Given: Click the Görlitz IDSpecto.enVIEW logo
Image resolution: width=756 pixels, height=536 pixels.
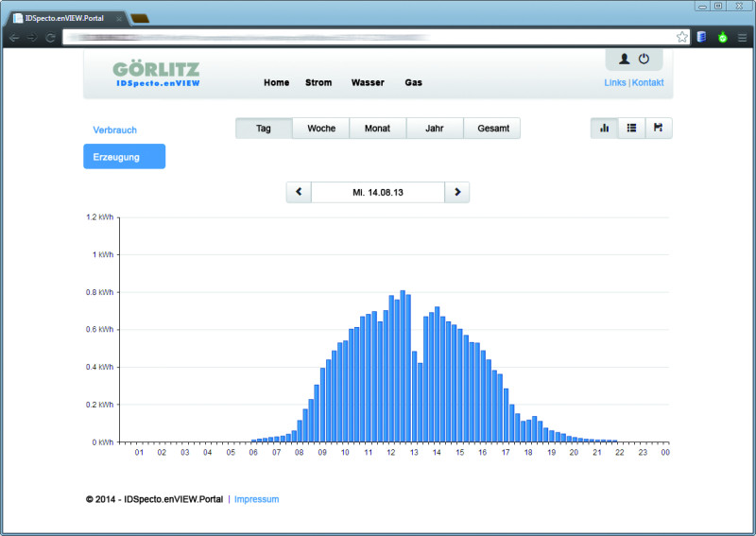Looking at the screenshot, I should 157,75.
